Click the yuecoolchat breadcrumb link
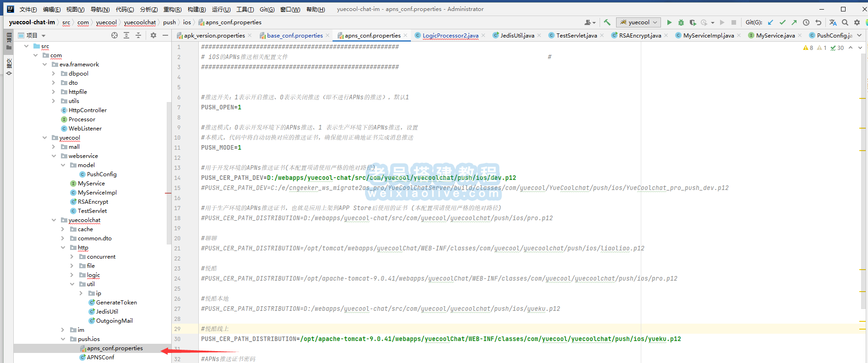The width and height of the screenshot is (868, 363). [x=140, y=22]
